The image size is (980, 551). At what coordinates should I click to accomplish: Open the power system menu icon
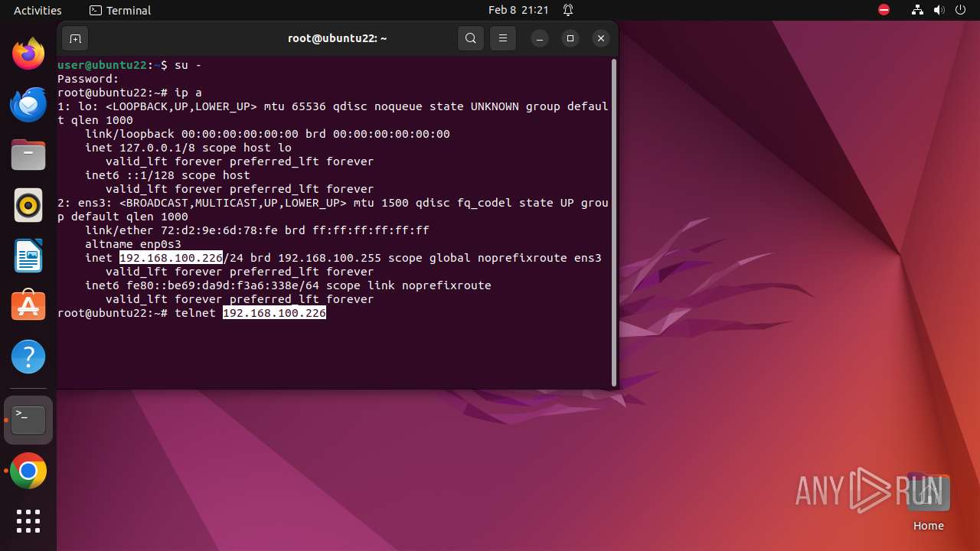click(960, 10)
